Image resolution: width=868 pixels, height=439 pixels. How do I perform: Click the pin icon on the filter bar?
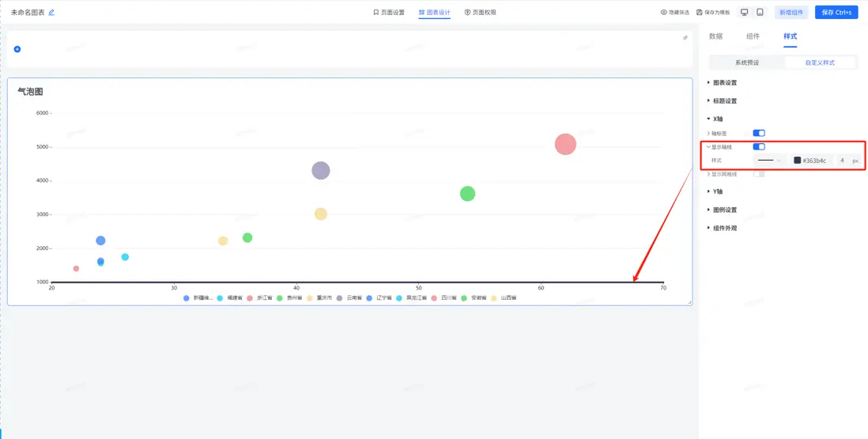pos(685,38)
